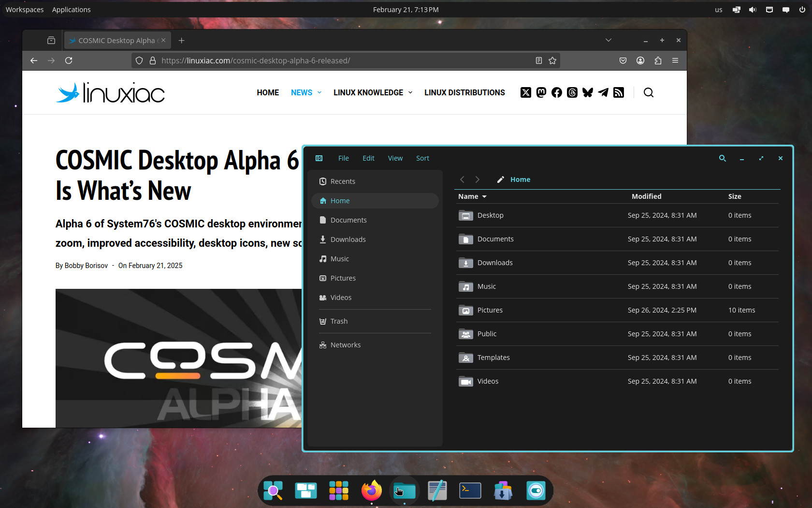This screenshot has width=812, height=508.
Task: Open linuxiac's Threads icon
Action: tap(572, 92)
